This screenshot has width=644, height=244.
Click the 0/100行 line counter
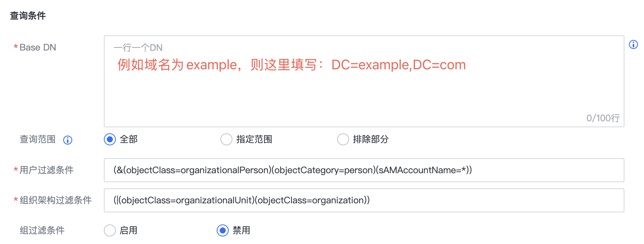click(603, 118)
